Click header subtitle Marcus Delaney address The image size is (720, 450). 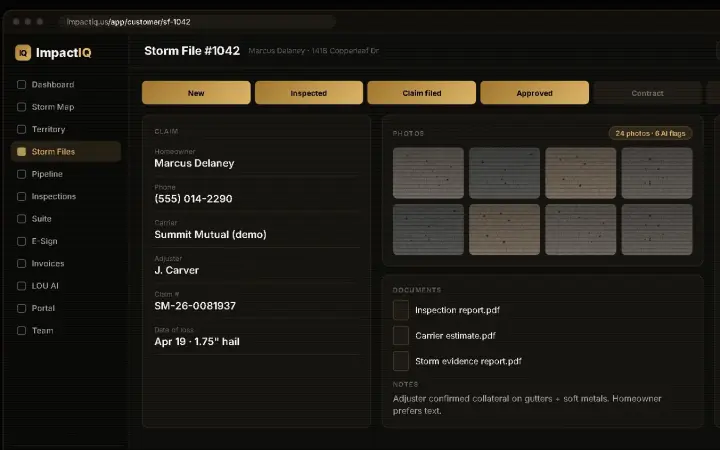coord(314,51)
